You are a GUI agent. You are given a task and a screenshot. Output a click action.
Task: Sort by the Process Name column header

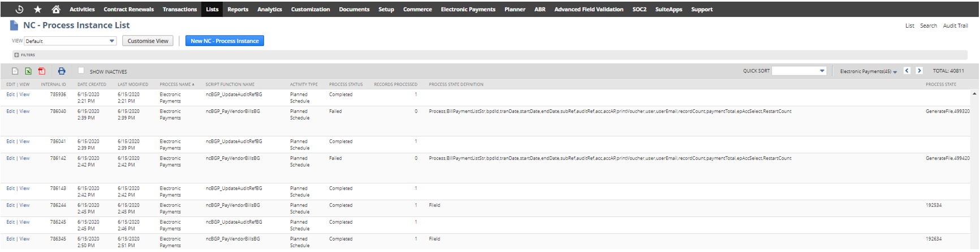(176, 84)
